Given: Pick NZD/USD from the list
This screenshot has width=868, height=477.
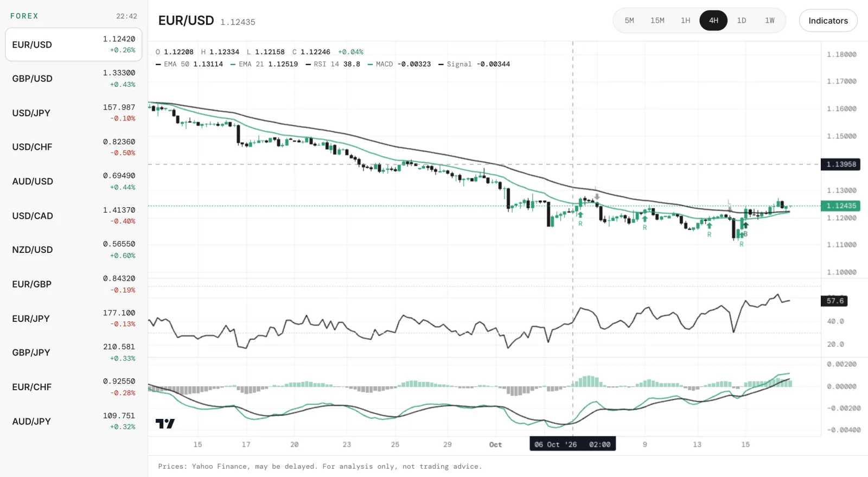Looking at the screenshot, I should tap(74, 250).
